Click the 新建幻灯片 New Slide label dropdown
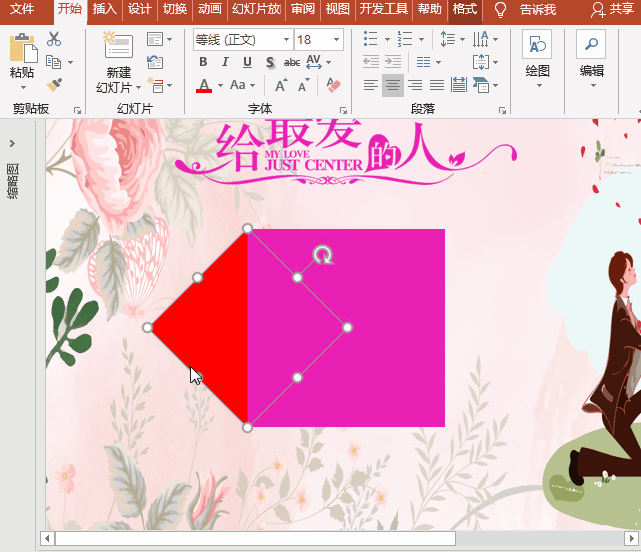Screen dimensions: 641x552 (x=119, y=80)
